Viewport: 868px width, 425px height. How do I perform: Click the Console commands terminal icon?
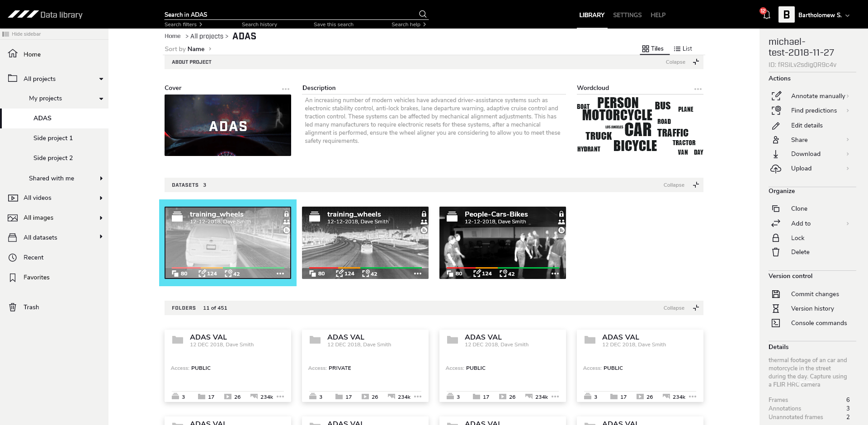click(776, 323)
